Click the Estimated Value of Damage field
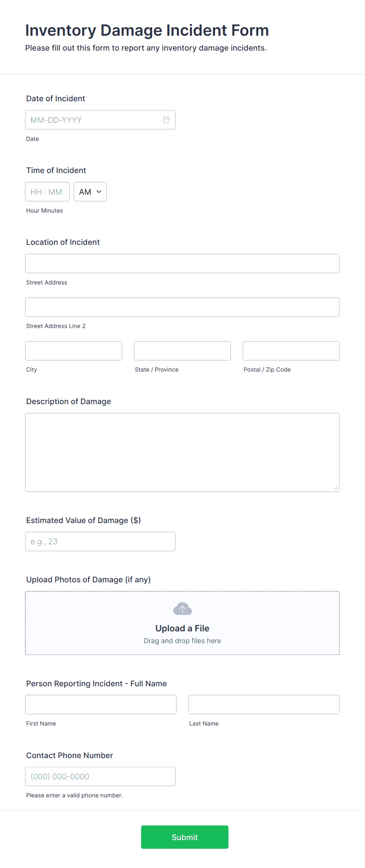Screen dimensions: 365x868 pos(100,541)
